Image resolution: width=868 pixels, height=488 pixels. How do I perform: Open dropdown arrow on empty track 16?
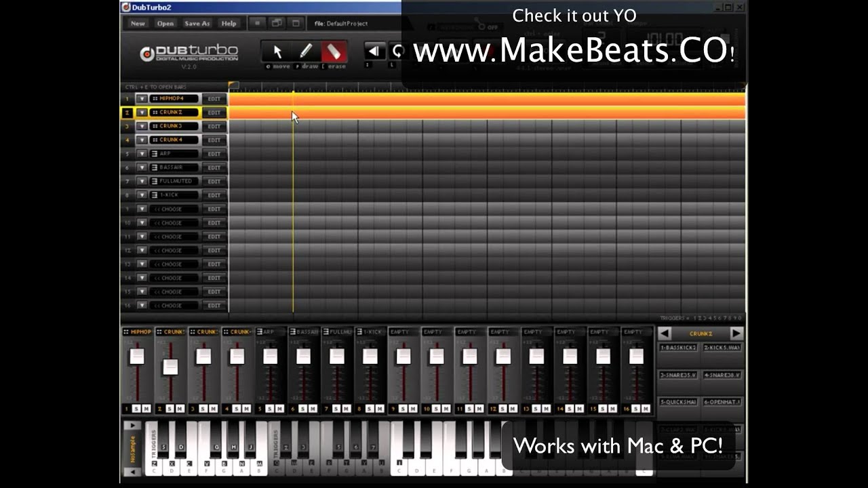click(142, 306)
